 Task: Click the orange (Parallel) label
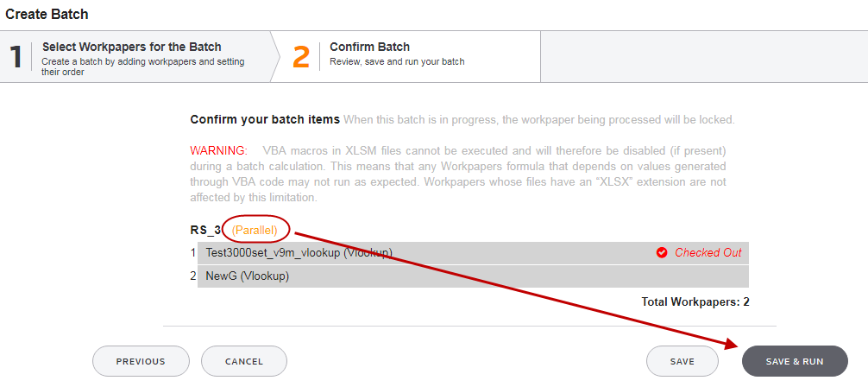coord(255,230)
